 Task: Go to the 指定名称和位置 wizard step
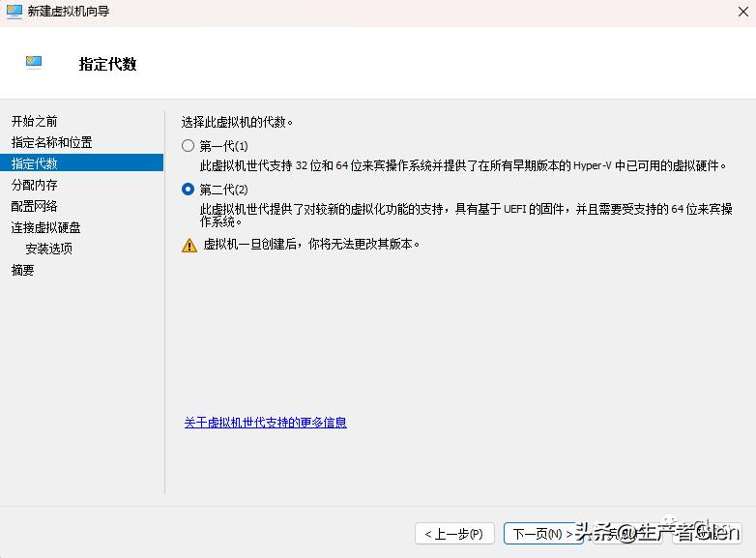pos(51,142)
